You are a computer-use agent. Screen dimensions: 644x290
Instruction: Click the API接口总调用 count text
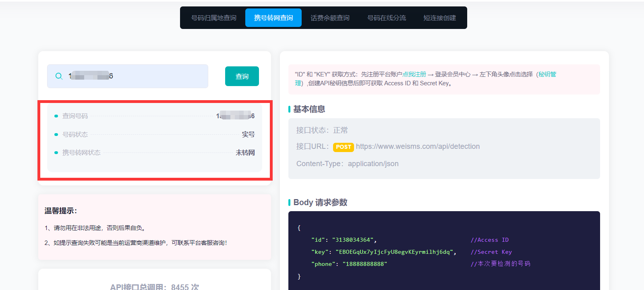[154, 287]
